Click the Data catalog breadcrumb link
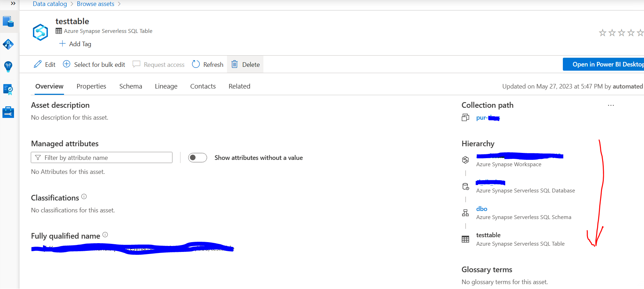 pyautogui.click(x=50, y=4)
